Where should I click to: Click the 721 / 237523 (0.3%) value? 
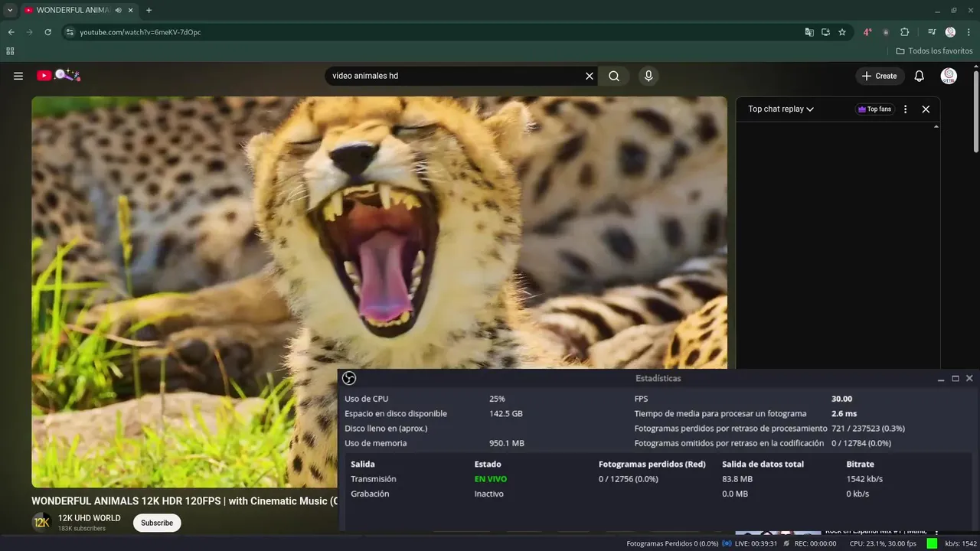[x=868, y=429]
